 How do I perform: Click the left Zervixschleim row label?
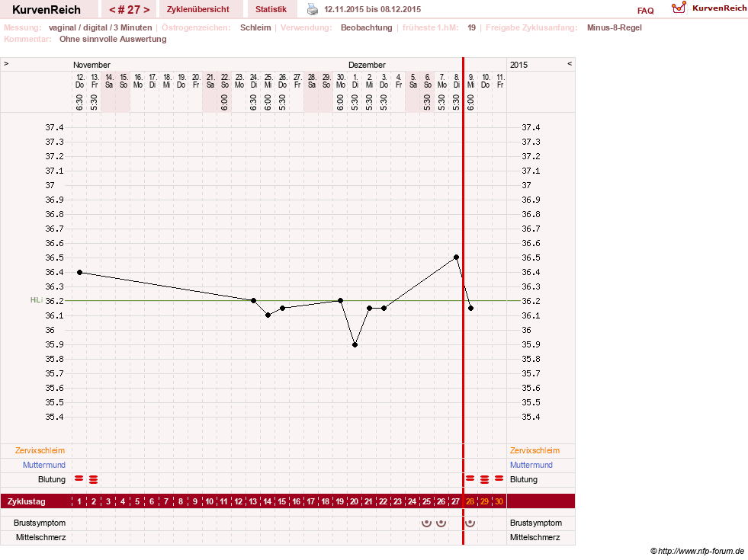[40, 450]
